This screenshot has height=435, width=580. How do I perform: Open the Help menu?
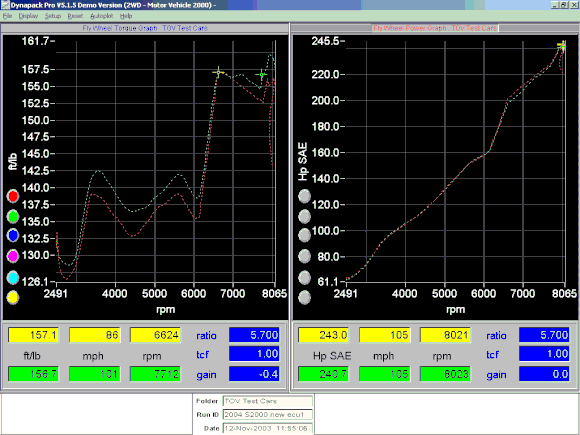pos(126,16)
